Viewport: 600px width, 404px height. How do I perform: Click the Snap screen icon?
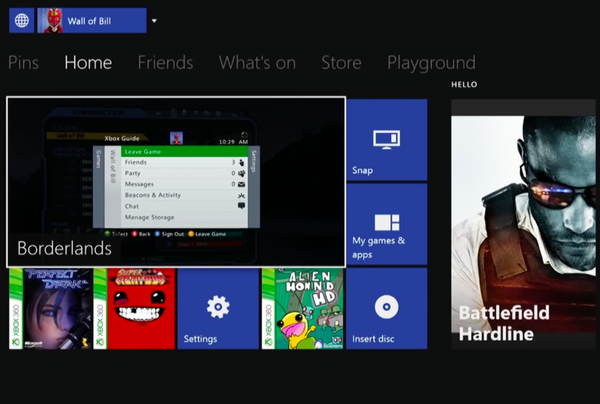click(x=386, y=139)
